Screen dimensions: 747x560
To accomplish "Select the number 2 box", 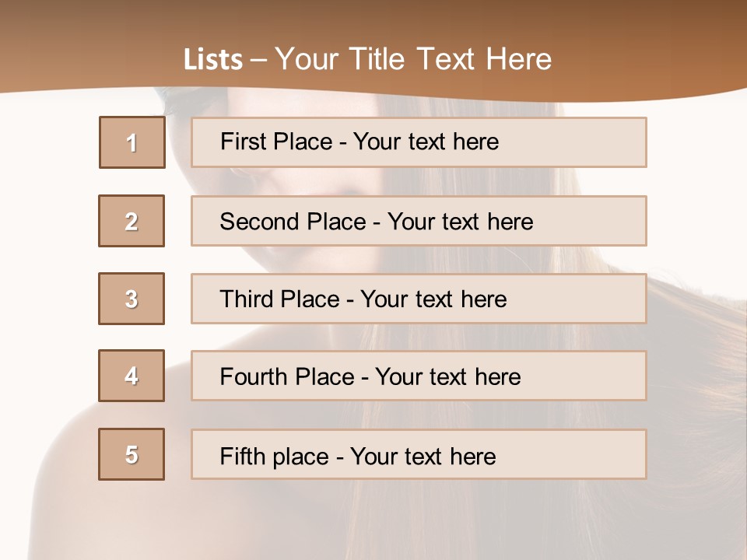I will click(132, 221).
